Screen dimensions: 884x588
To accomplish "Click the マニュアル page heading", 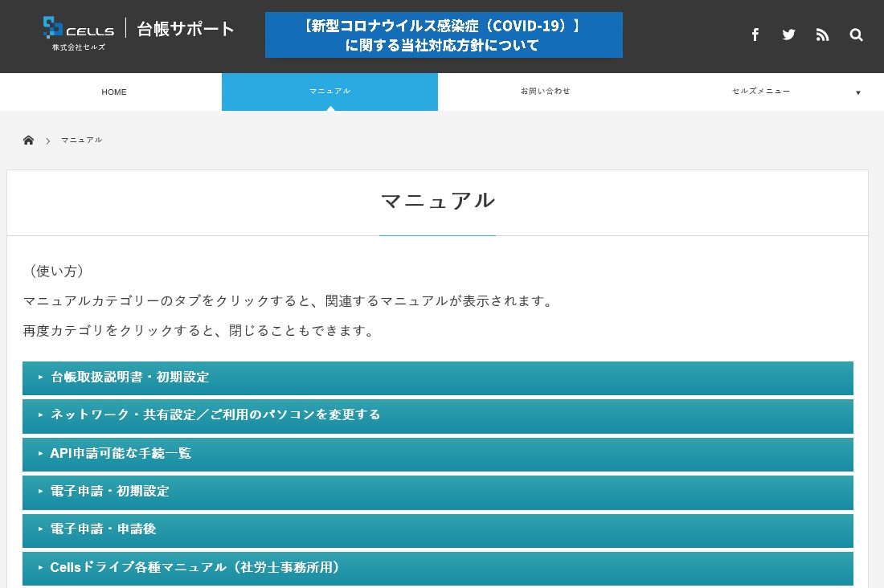I will [x=438, y=201].
